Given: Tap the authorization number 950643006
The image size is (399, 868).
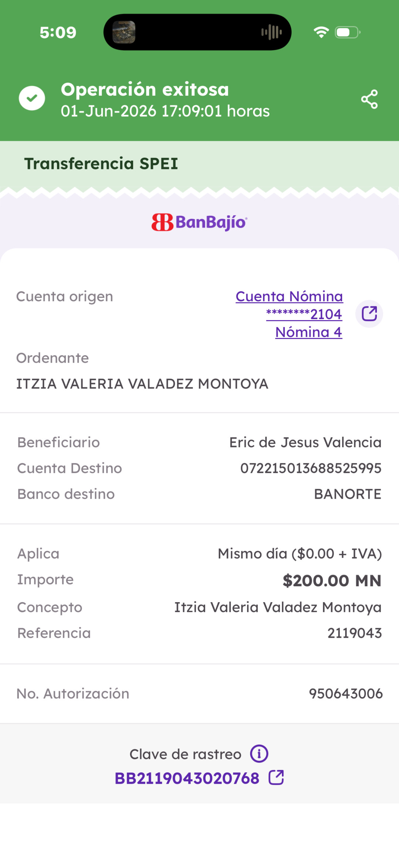Looking at the screenshot, I should (346, 694).
